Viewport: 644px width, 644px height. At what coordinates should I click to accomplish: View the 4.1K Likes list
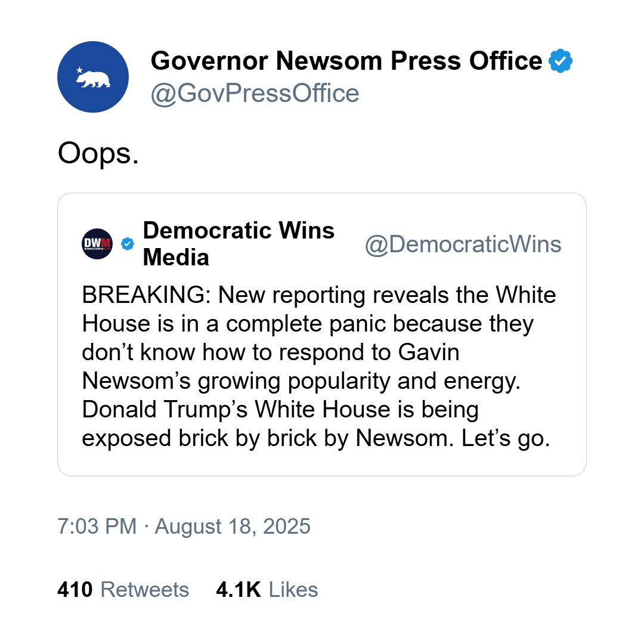click(267, 589)
